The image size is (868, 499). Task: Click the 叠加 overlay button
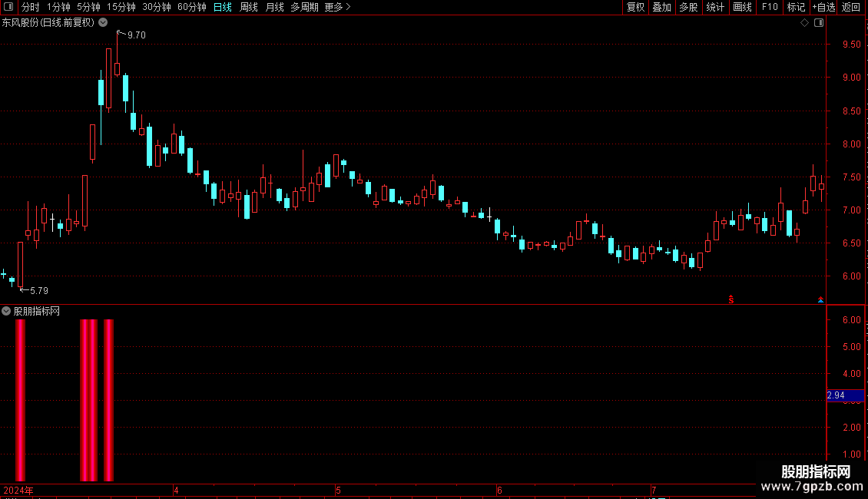point(661,7)
